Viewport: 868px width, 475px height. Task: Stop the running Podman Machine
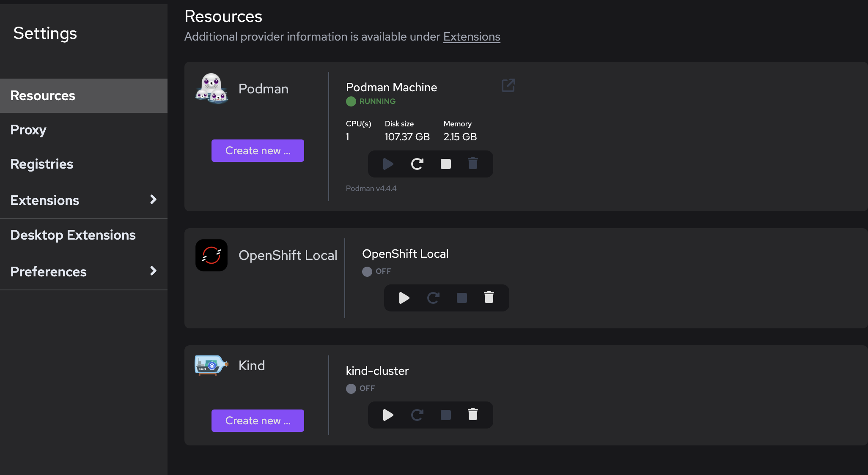coord(445,164)
